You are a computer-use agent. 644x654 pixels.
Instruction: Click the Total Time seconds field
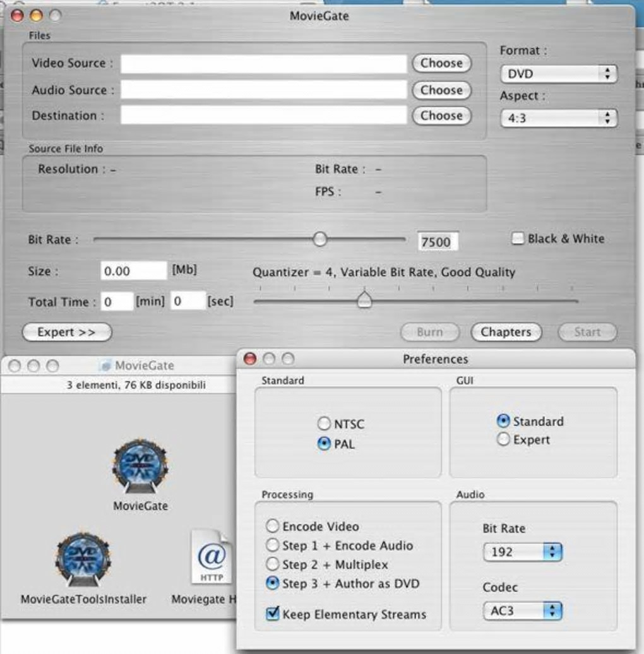coord(188,301)
